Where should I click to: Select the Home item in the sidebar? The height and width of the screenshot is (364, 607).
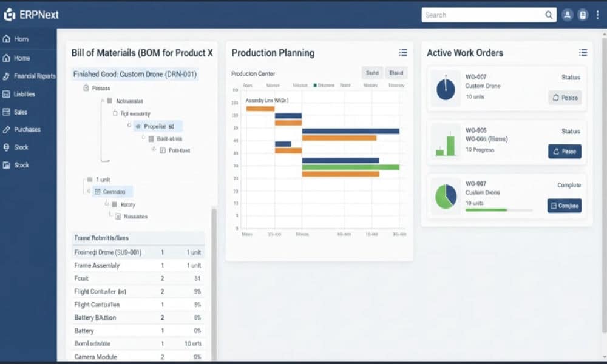(x=22, y=58)
